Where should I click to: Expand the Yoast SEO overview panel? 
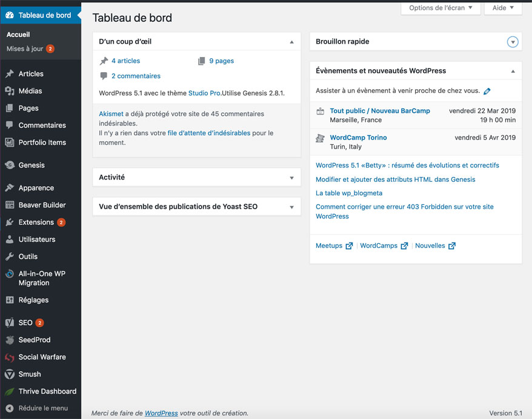[292, 207]
